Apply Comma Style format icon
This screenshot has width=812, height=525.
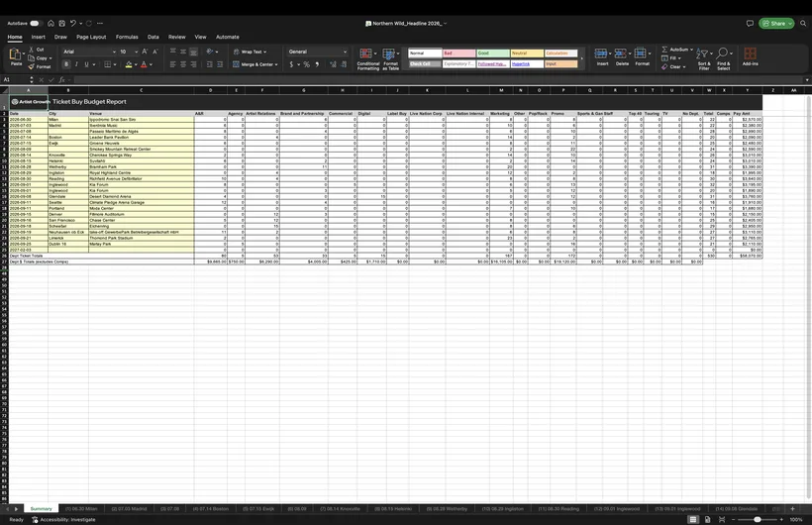point(317,64)
